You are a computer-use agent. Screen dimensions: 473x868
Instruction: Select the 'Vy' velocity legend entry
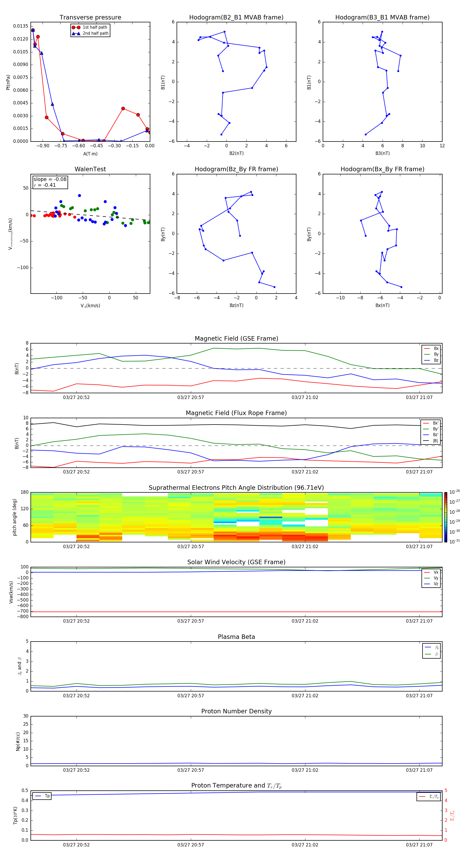(431, 578)
